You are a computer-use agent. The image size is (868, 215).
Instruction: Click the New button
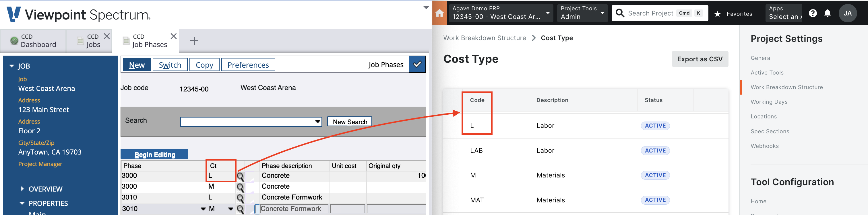tap(137, 64)
